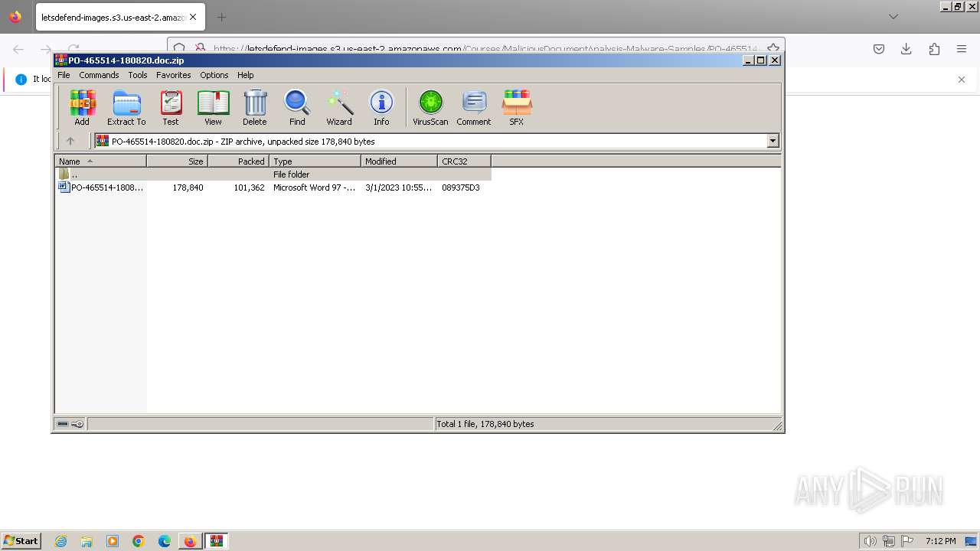Create SFX self-extracting archive
The height and width of the screenshot is (551, 980).
point(517,108)
